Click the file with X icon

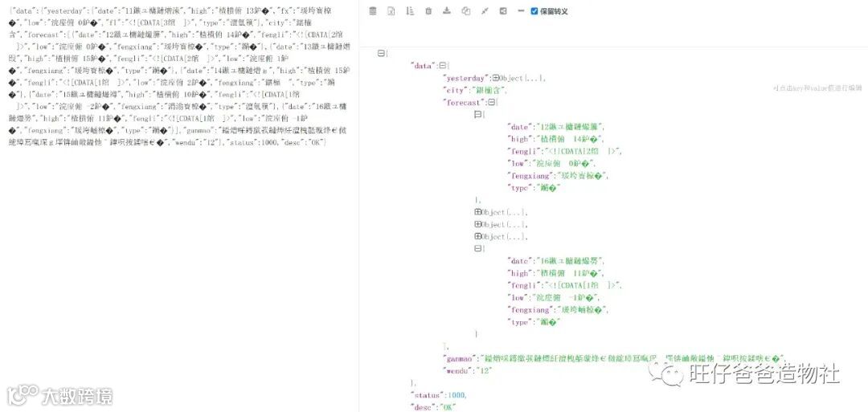[x=391, y=11]
